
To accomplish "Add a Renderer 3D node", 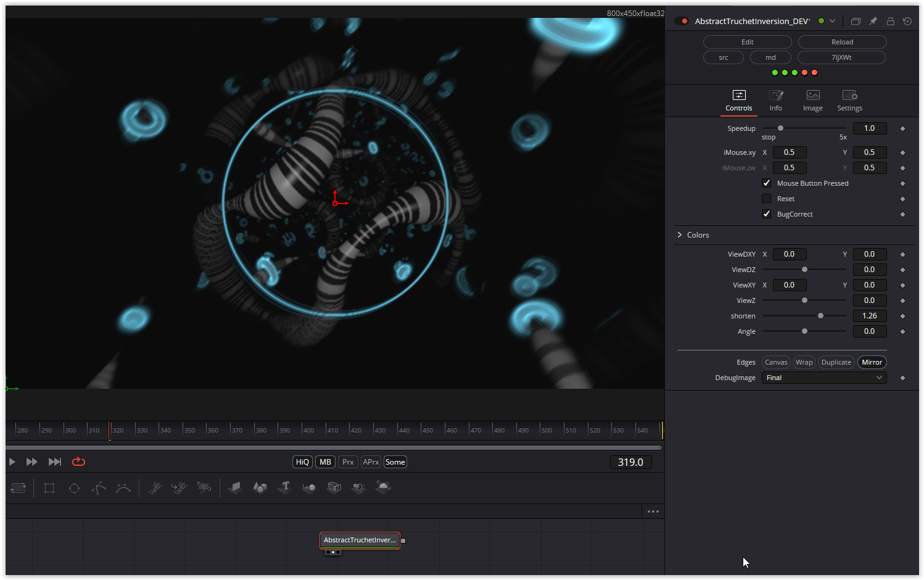I will (x=383, y=488).
